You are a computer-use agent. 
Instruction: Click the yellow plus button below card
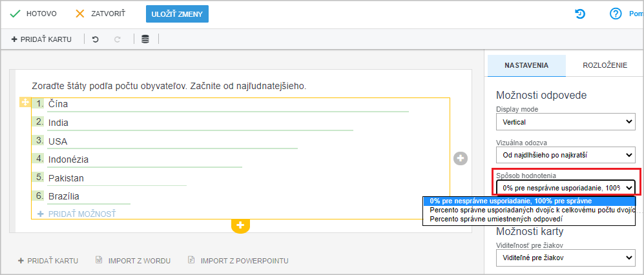[x=241, y=225]
